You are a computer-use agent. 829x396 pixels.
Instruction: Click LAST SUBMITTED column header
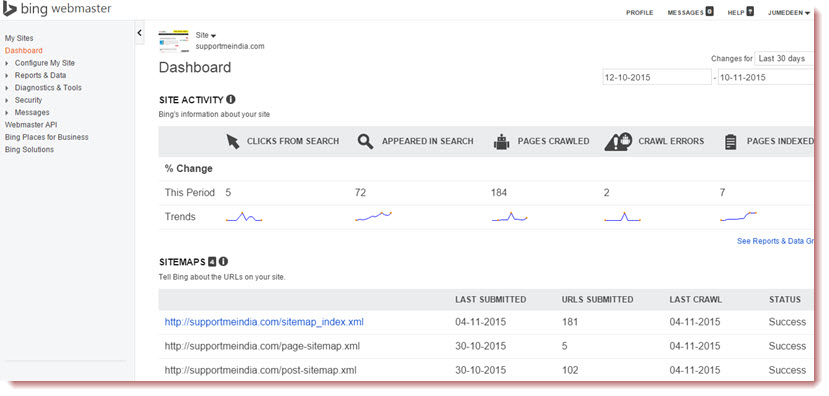(491, 300)
